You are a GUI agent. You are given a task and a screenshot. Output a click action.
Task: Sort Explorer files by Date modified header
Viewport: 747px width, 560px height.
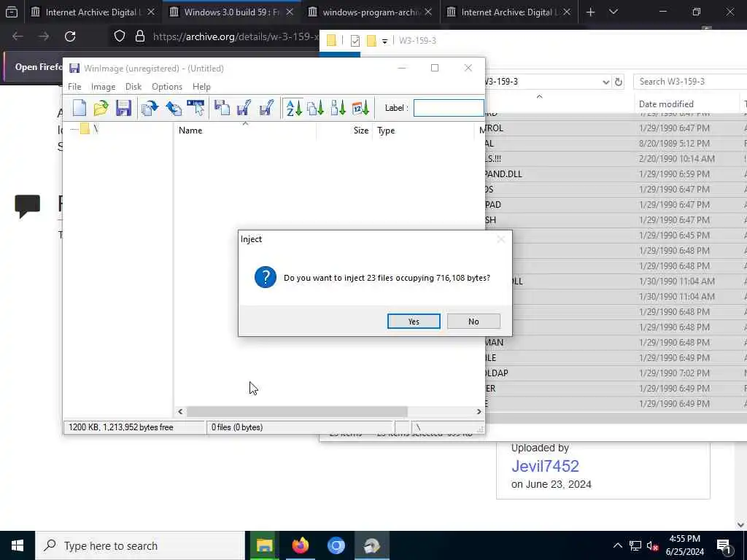pyautogui.click(x=666, y=104)
